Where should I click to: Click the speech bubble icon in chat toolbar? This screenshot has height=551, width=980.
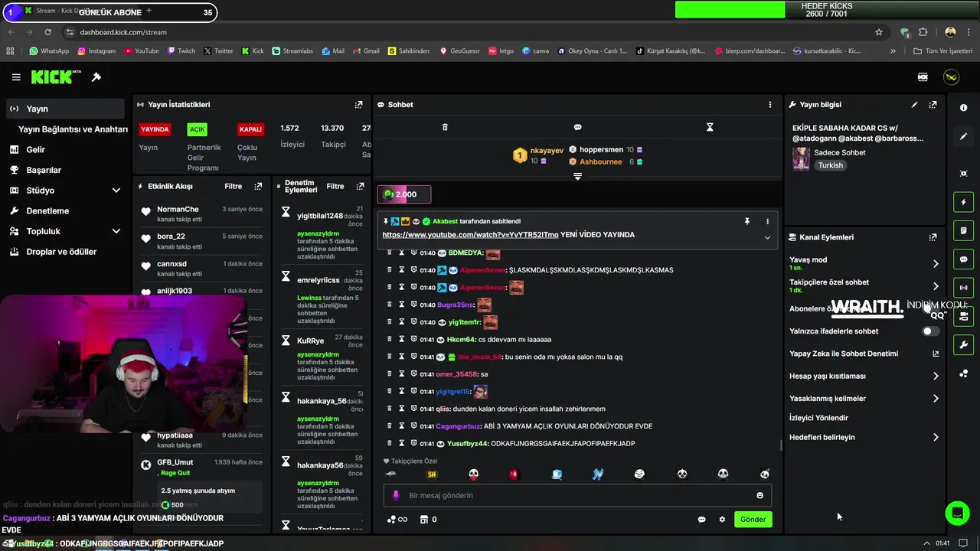tap(577, 127)
